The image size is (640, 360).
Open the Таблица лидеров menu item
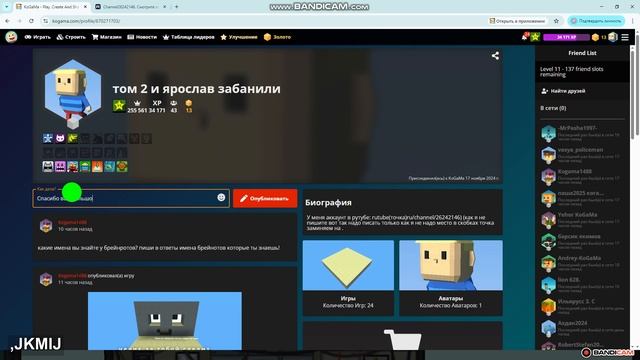[x=189, y=37]
